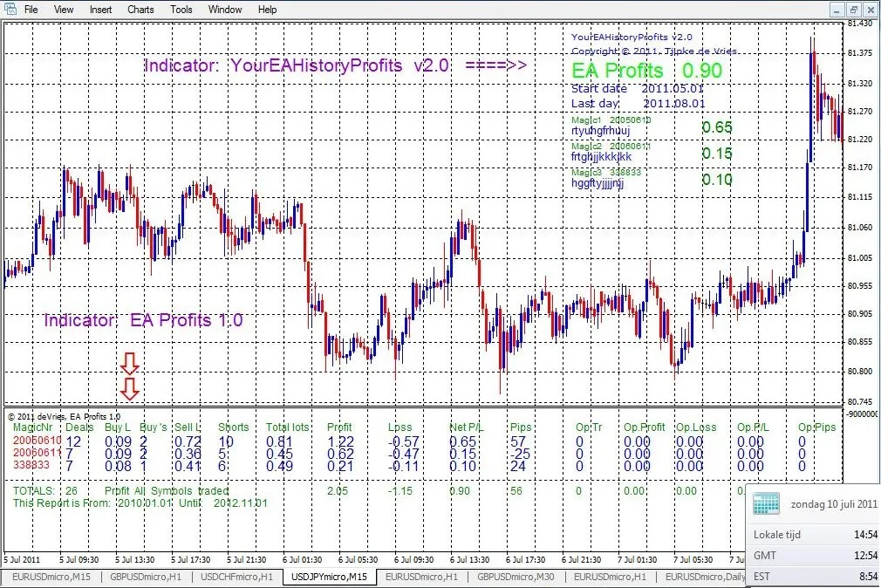Open the File menu
This screenshot has height=588, width=881.
pyautogui.click(x=31, y=9)
